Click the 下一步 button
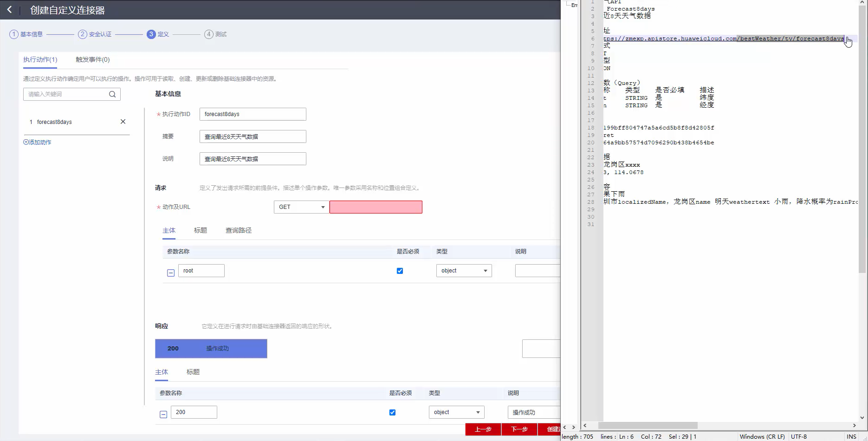 coord(519,429)
